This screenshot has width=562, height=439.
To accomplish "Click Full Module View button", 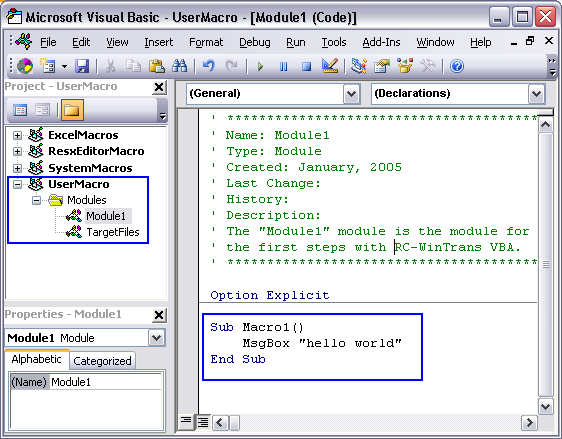I will click(x=203, y=422).
